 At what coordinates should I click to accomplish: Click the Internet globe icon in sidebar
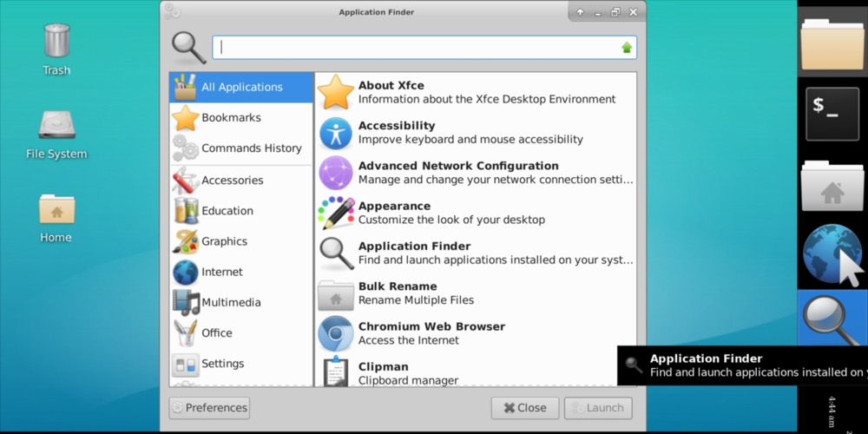[186, 272]
